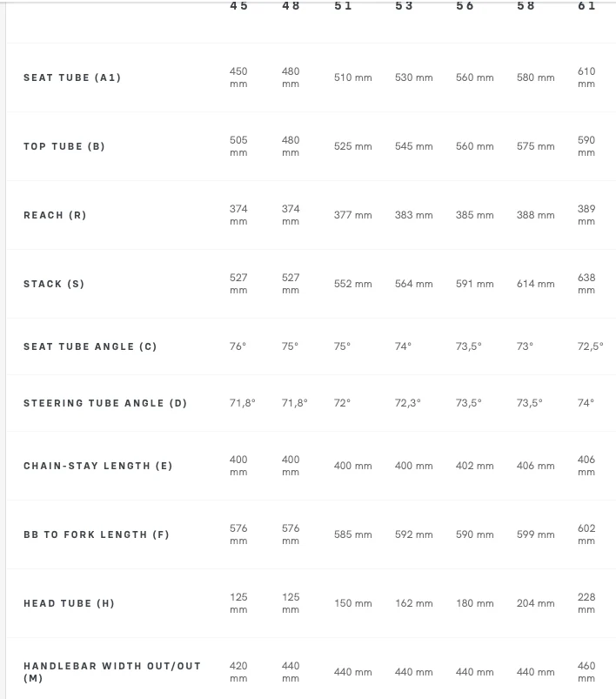Click the 510 mm seat tube value
Image resolution: width=616 pixels, height=699 pixels.
(353, 77)
